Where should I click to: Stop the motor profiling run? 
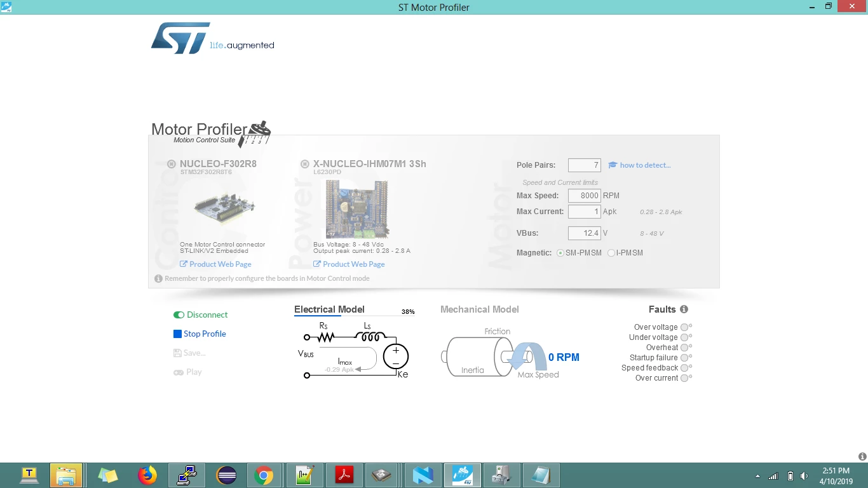point(200,334)
